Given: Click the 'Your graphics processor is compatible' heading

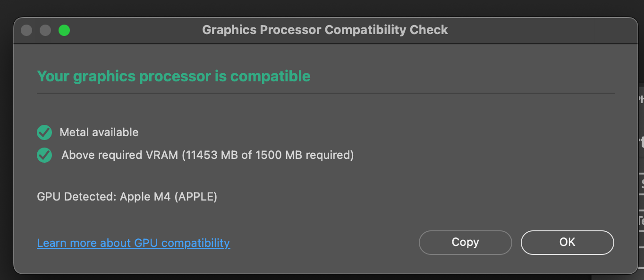Looking at the screenshot, I should 174,76.
